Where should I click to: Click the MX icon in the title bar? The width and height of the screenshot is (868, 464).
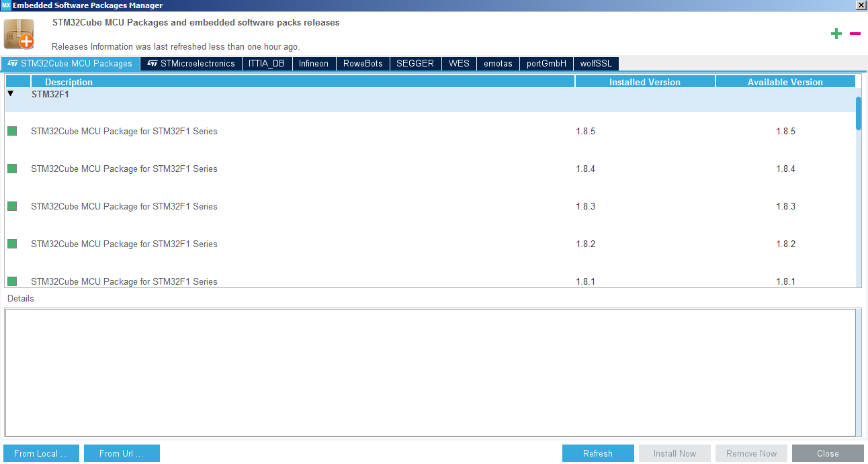click(x=7, y=5)
